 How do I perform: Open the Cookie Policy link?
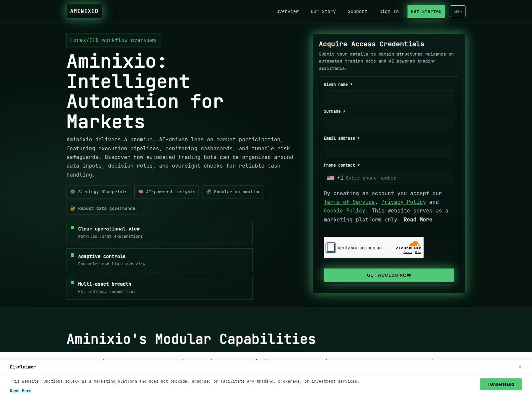tap(344, 210)
